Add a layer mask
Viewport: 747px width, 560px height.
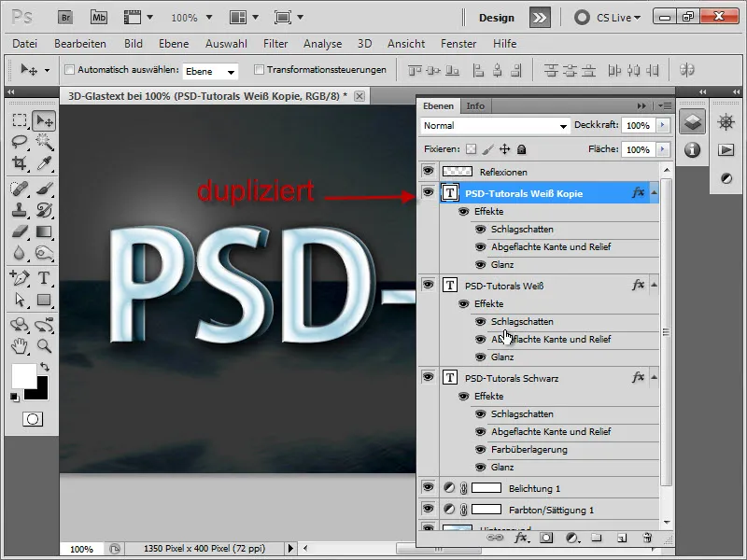[x=546, y=538]
